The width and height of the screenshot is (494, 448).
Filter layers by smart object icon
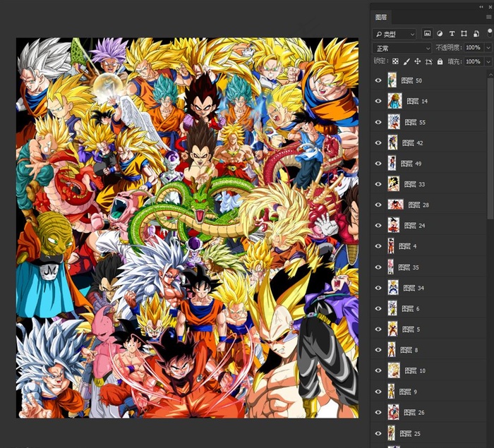(476, 33)
